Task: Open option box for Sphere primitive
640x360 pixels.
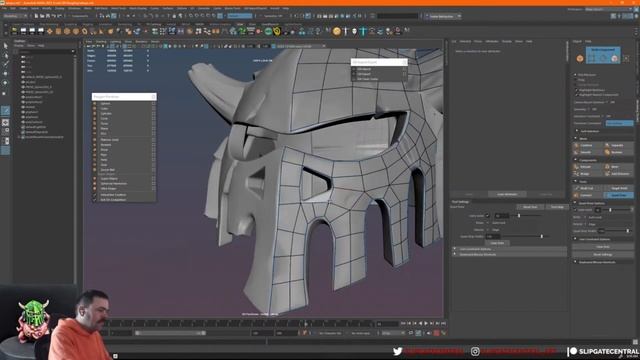Action: pos(153,104)
